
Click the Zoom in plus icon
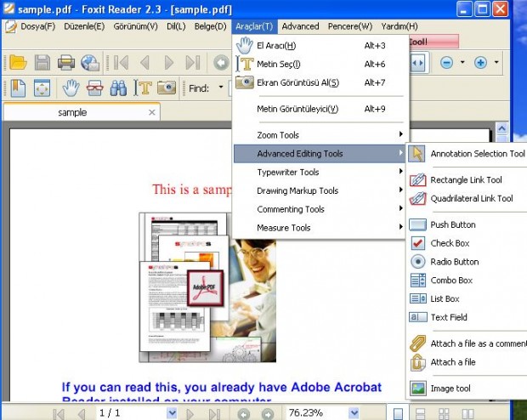click(x=480, y=63)
